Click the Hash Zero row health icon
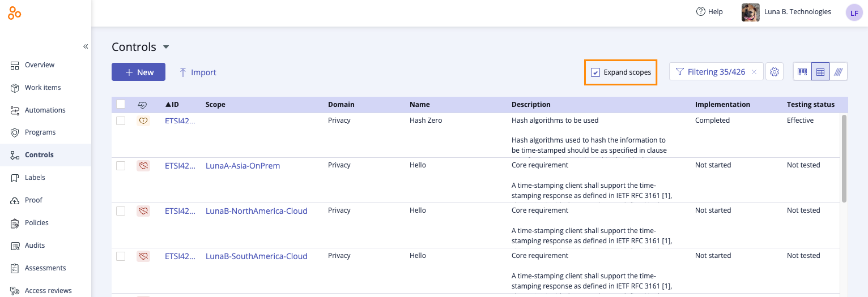This screenshot has width=868, height=297. [x=143, y=120]
